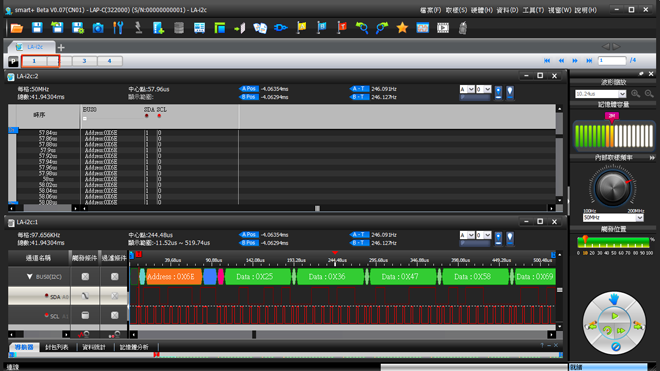Click the blue stop circle button
The height and width of the screenshot is (371, 660).
click(x=615, y=347)
